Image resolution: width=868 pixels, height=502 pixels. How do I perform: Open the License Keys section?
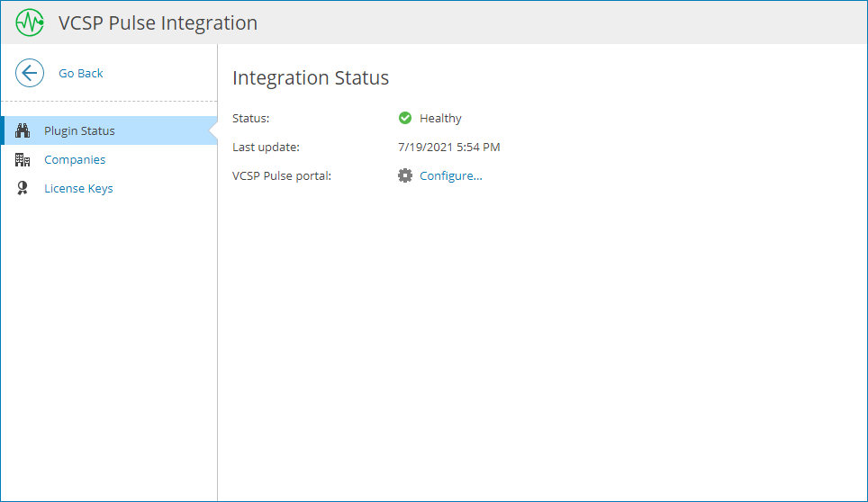pyautogui.click(x=78, y=188)
